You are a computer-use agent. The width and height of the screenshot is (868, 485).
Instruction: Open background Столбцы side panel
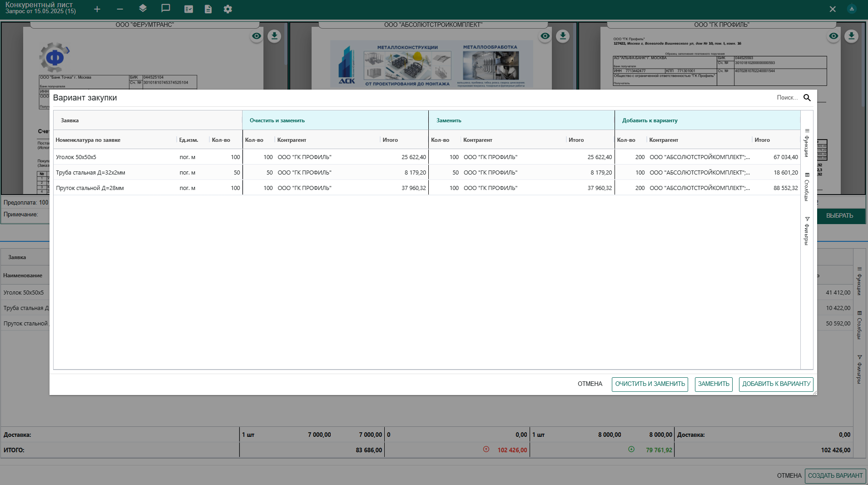tap(859, 325)
